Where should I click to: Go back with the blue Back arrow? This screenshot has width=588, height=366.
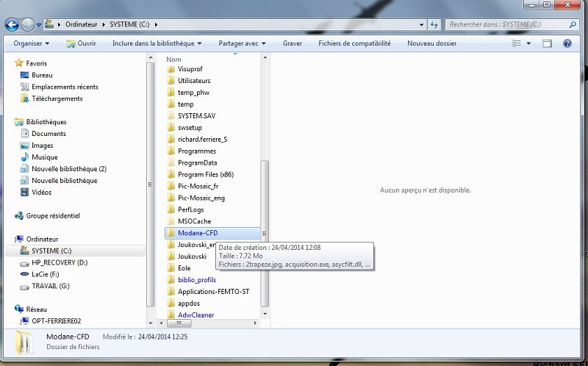coord(12,25)
